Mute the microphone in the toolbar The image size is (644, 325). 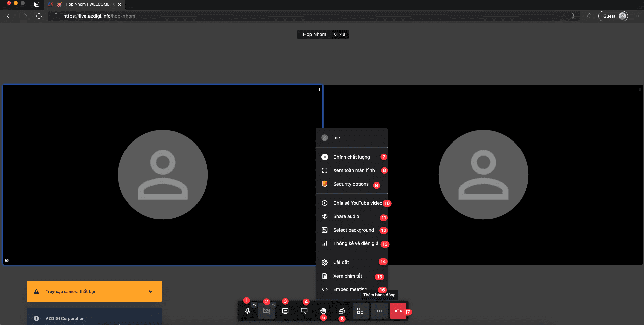[248, 311]
